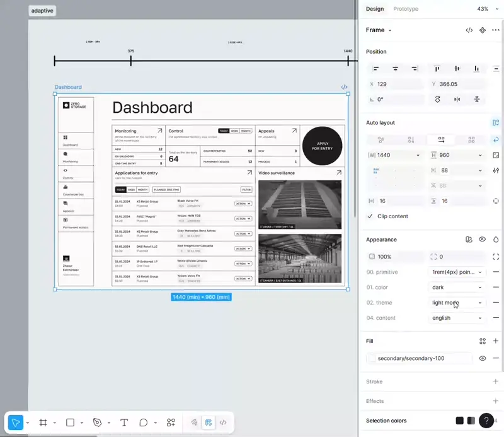Click the Move arrow tool
Image resolution: width=504 pixels, height=437 pixels.
(x=16, y=422)
